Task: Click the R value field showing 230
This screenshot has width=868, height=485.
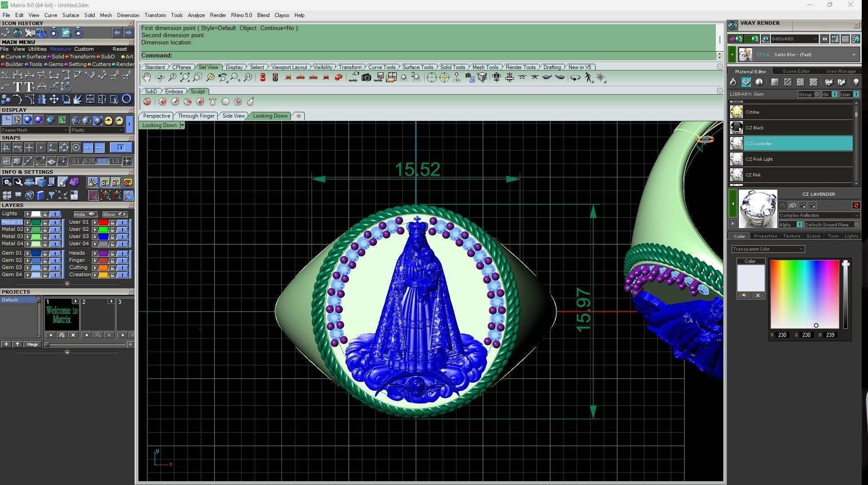Action: [782, 335]
